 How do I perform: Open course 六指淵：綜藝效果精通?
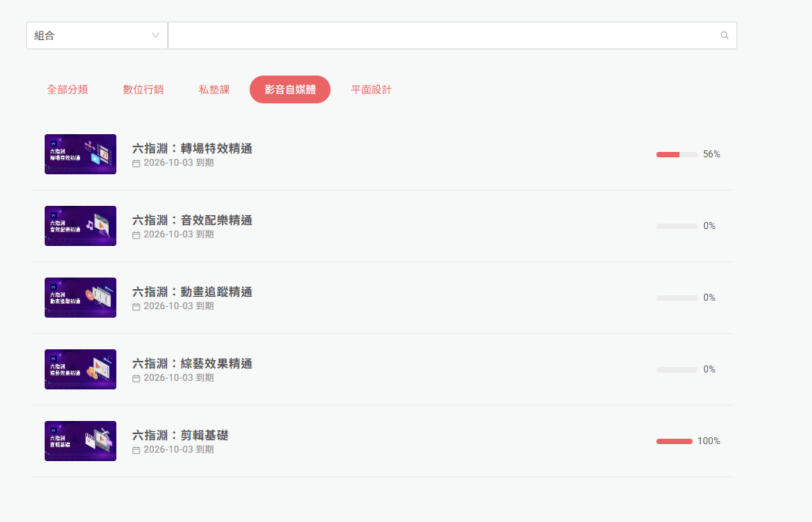(x=192, y=363)
